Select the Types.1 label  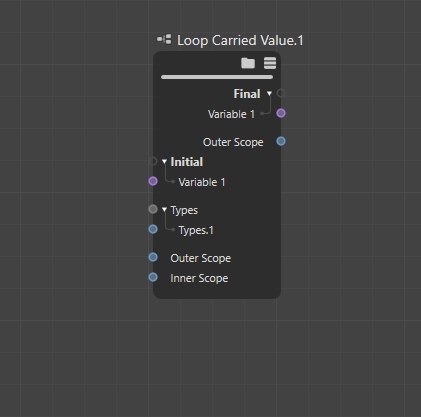click(x=196, y=230)
